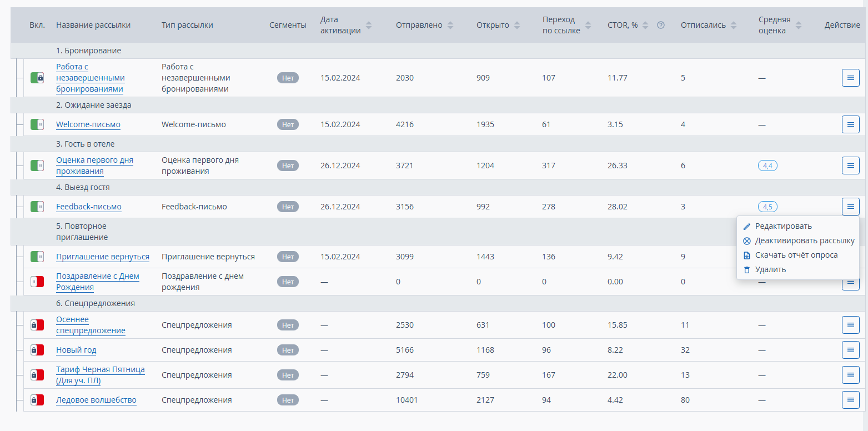Sort by Отписались column arrows
868x431 pixels.
coord(734,25)
